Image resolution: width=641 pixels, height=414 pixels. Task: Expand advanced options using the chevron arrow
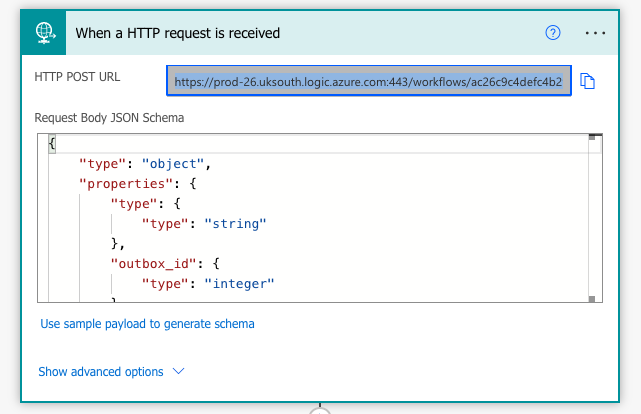[x=179, y=371]
